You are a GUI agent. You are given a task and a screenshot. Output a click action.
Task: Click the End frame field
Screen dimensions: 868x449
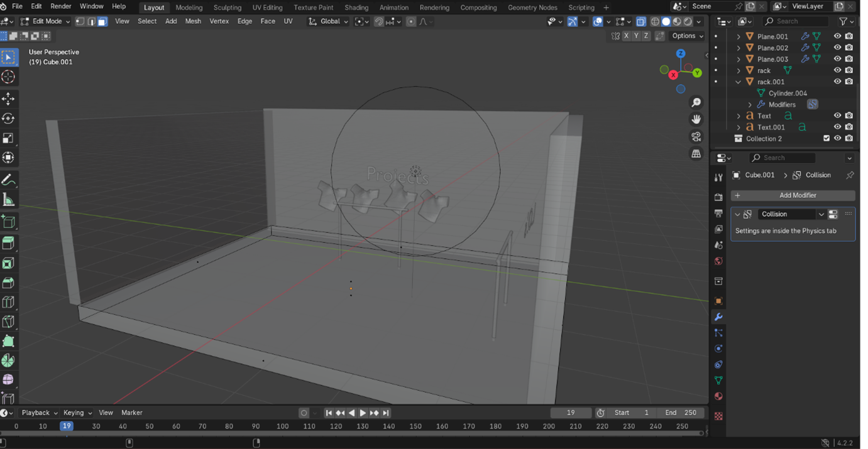(681, 413)
